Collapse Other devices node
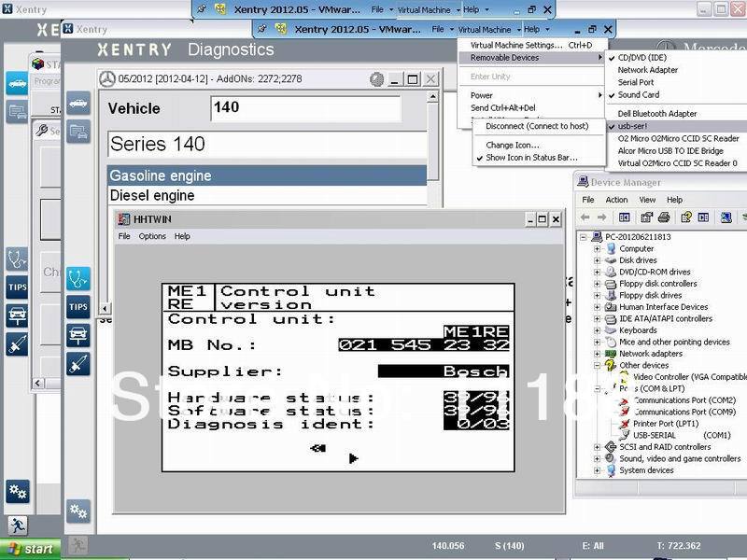 (597, 366)
